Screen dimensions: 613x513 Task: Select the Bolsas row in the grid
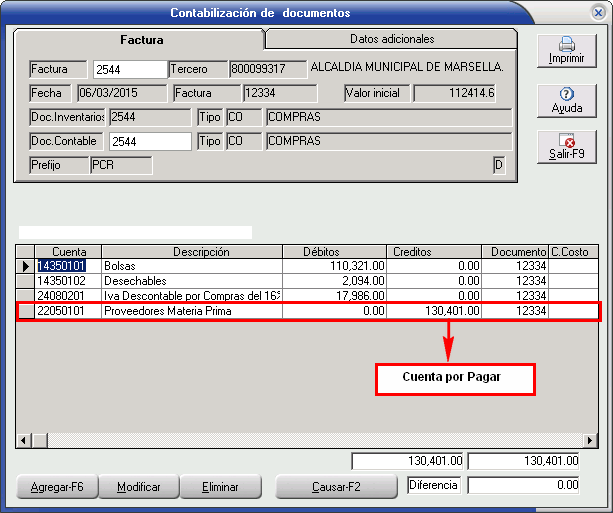(x=191, y=267)
